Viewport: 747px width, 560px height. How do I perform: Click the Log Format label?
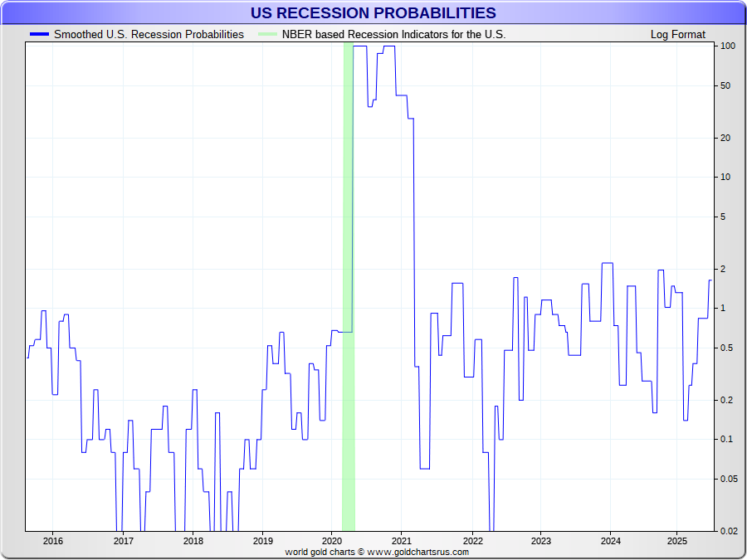click(x=677, y=34)
